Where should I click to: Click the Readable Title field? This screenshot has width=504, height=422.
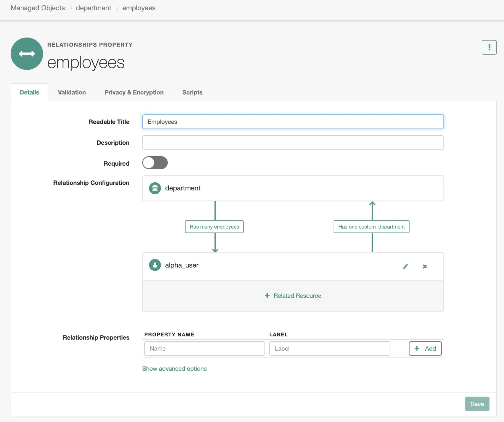tap(293, 122)
